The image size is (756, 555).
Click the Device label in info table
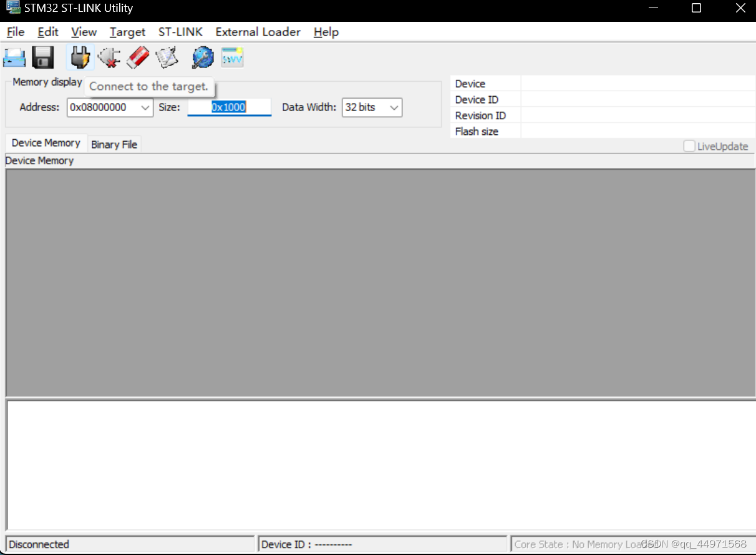coord(470,84)
